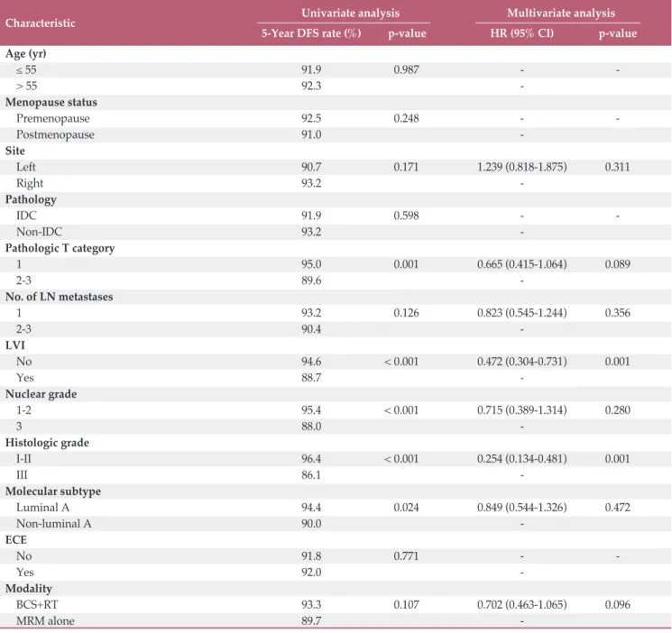Click the 'Age (yr)' row label

(26, 53)
